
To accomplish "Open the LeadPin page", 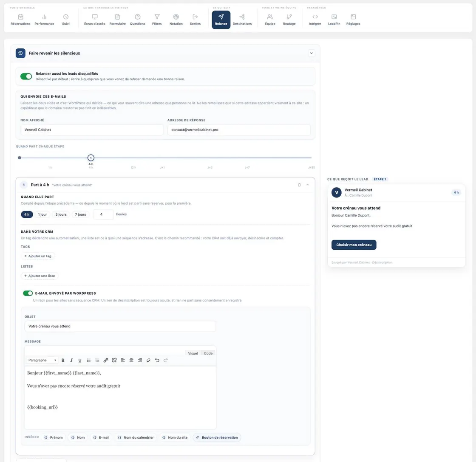I will pos(334,20).
